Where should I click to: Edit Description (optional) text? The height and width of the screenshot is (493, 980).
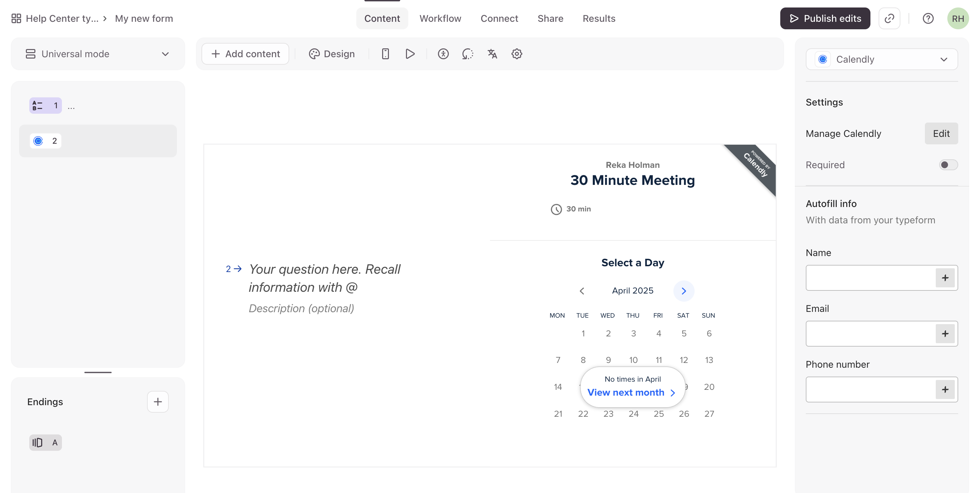pyautogui.click(x=301, y=308)
